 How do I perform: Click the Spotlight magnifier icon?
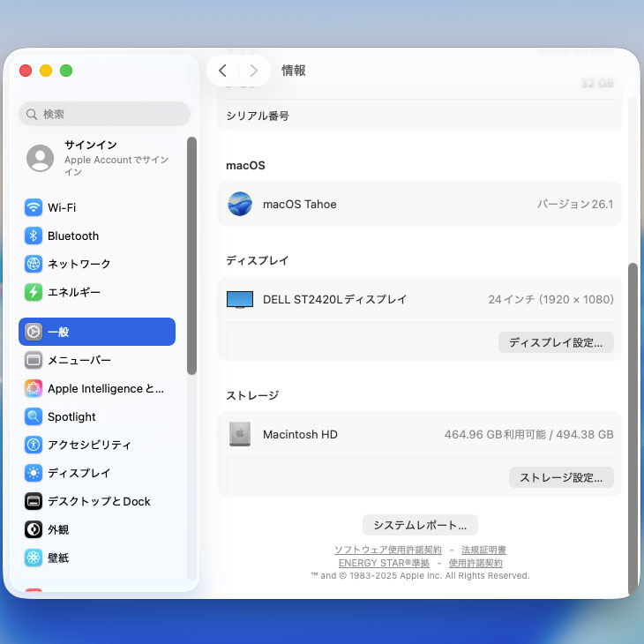(x=34, y=416)
